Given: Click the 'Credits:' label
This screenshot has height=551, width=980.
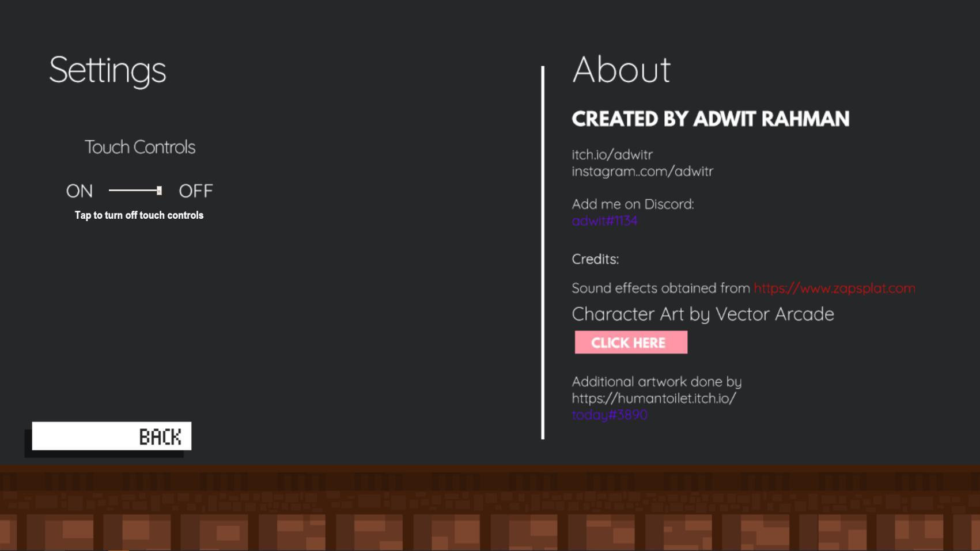Looking at the screenshot, I should [x=595, y=259].
